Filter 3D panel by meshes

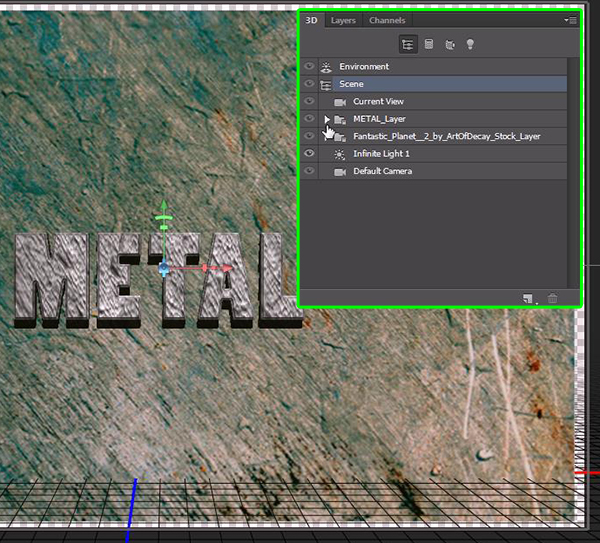click(x=429, y=44)
